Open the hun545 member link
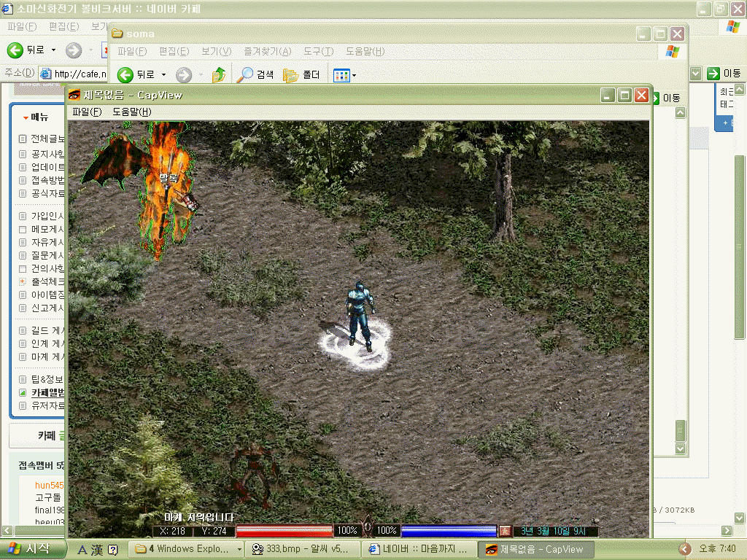The width and height of the screenshot is (747, 560). tap(49, 485)
